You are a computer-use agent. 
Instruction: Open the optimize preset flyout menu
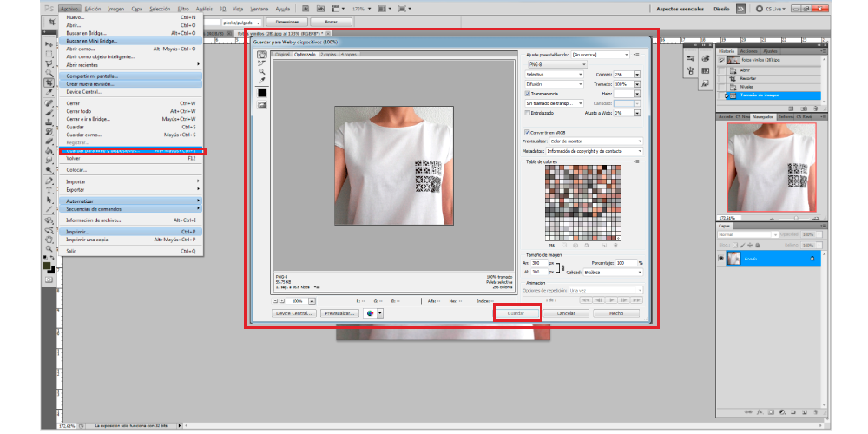(636, 55)
